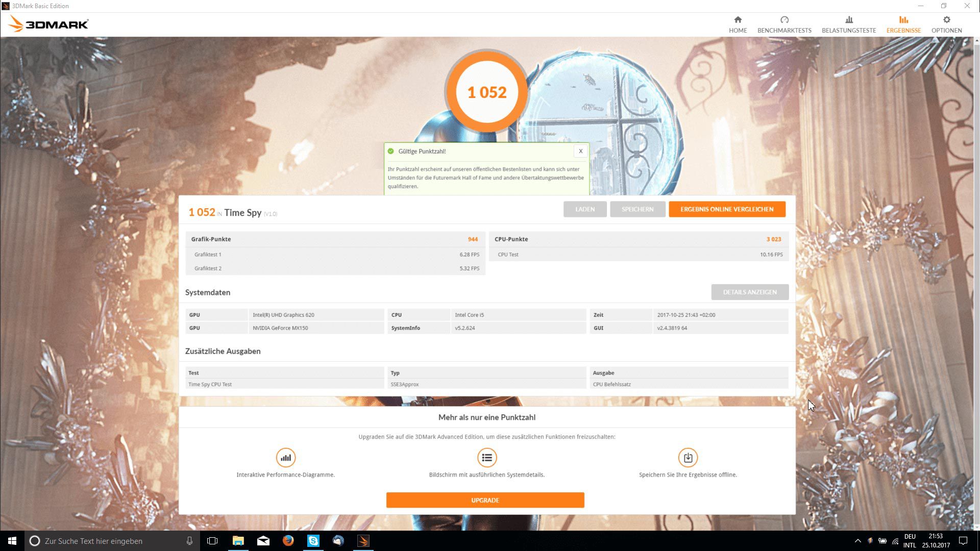Click the SPEICHERN button
The image size is (980, 551).
[x=638, y=209]
